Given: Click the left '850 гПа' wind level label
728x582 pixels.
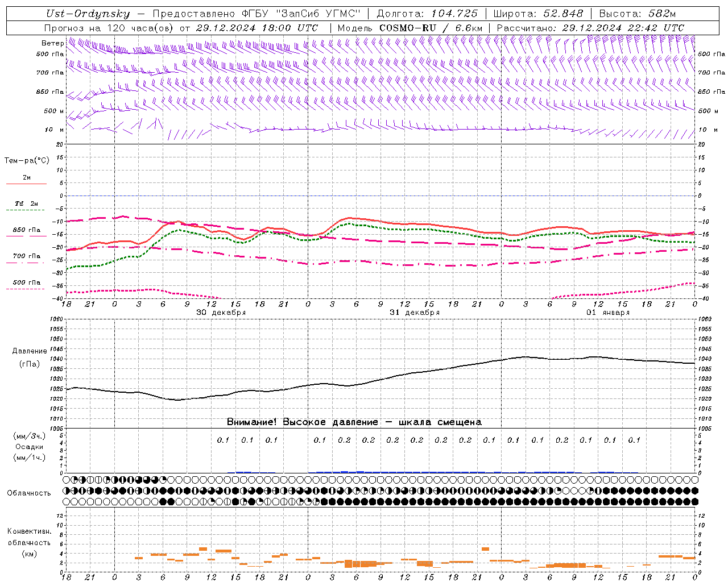Looking at the screenshot, I should click(50, 92).
